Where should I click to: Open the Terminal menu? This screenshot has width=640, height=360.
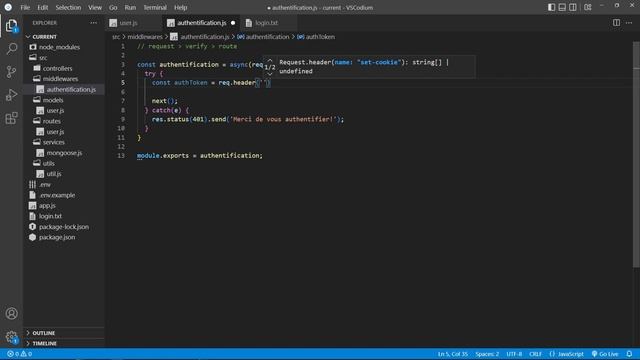tap(155, 7)
